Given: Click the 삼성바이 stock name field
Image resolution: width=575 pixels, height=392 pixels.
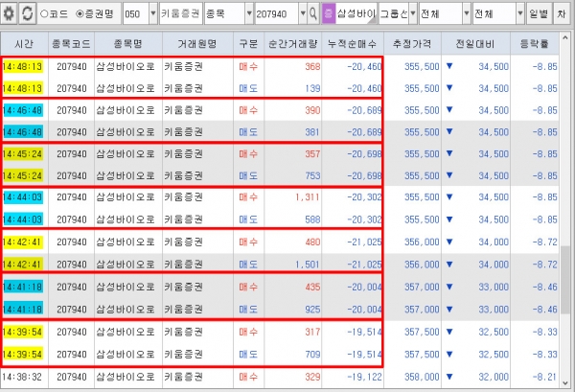Looking at the screenshot, I should click(356, 14).
